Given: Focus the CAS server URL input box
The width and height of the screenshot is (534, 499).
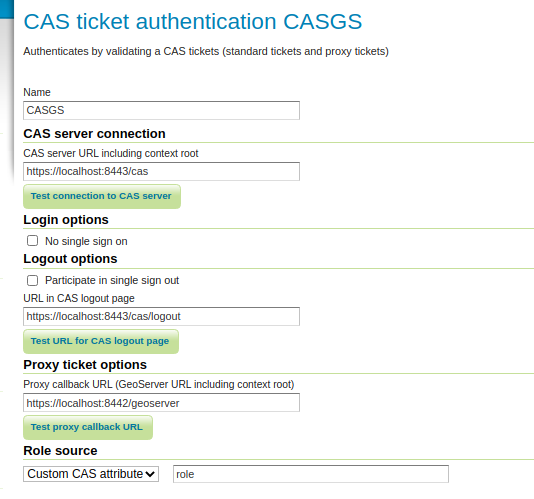Looking at the screenshot, I should click(x=161, y=171).
